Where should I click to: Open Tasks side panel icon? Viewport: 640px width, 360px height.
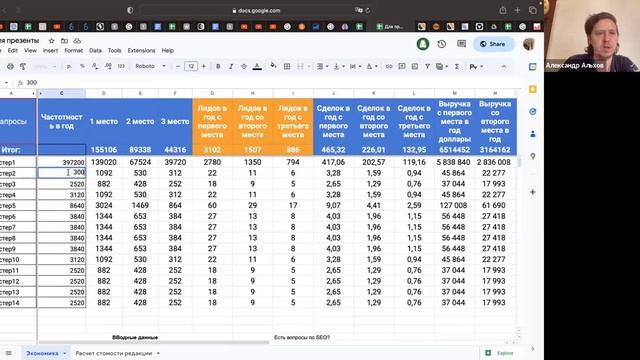click(x=533, y=111)
